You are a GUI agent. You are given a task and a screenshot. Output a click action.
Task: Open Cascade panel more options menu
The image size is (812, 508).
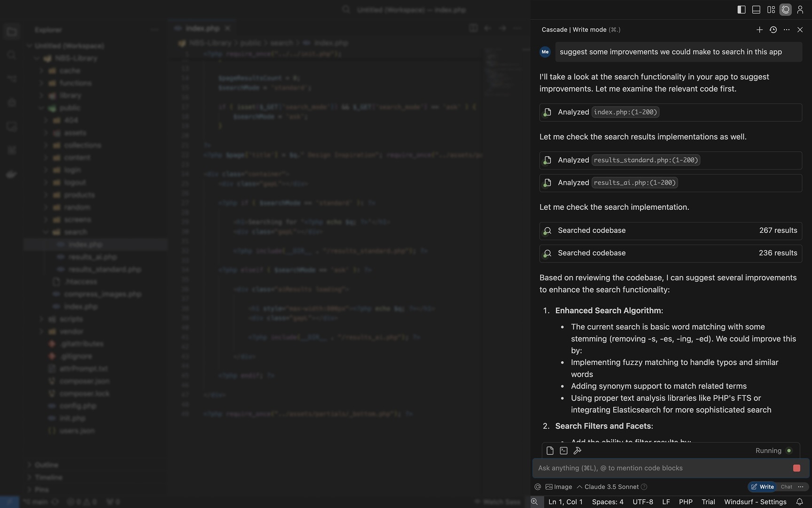click(787, 30)
